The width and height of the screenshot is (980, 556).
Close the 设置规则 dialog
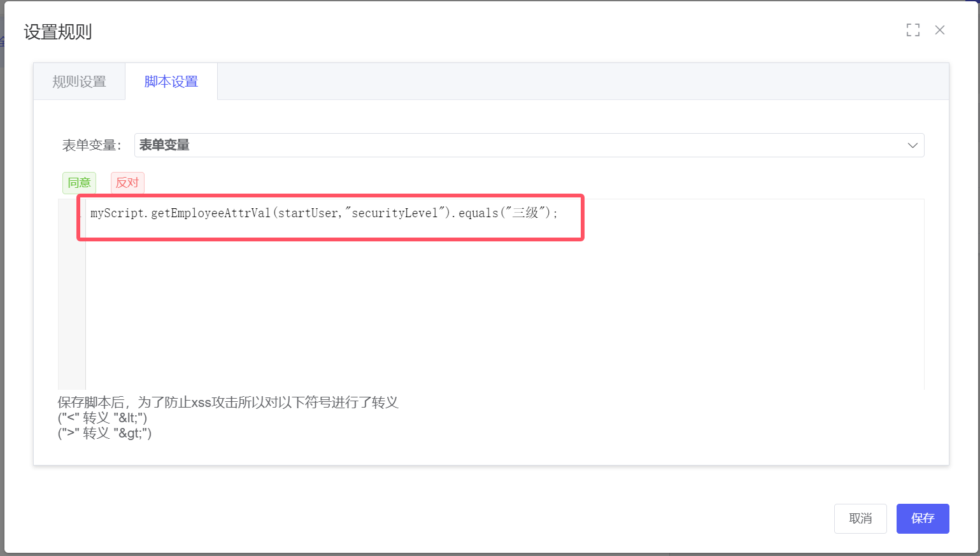(939, 30)
